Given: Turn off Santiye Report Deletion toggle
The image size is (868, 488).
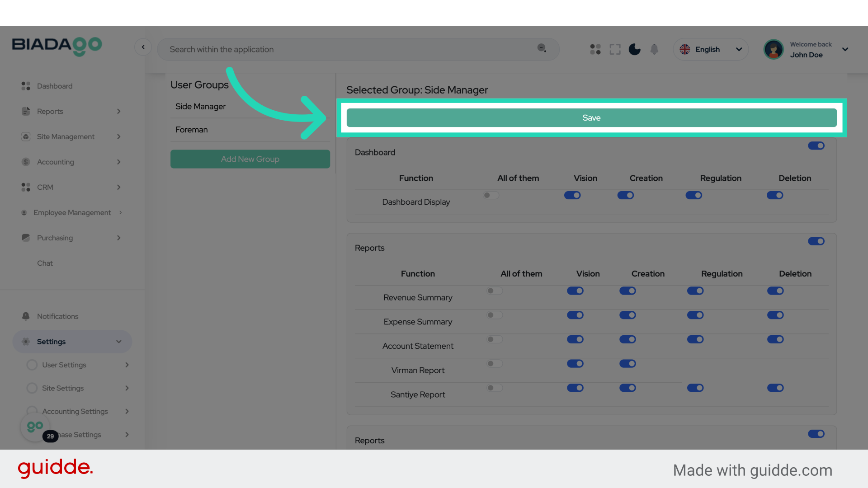Looking at the screenshot, I should pos(775,388).
